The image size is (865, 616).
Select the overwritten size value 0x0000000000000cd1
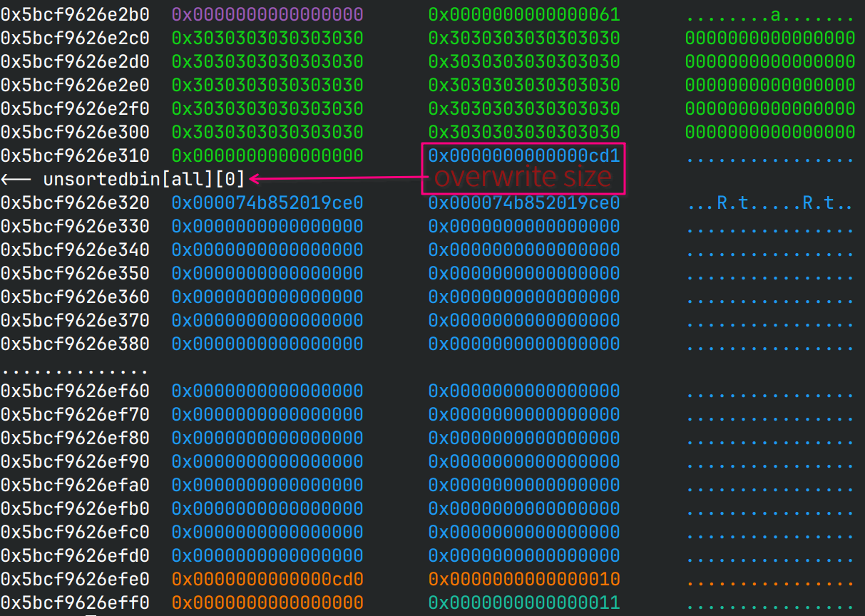524,155
